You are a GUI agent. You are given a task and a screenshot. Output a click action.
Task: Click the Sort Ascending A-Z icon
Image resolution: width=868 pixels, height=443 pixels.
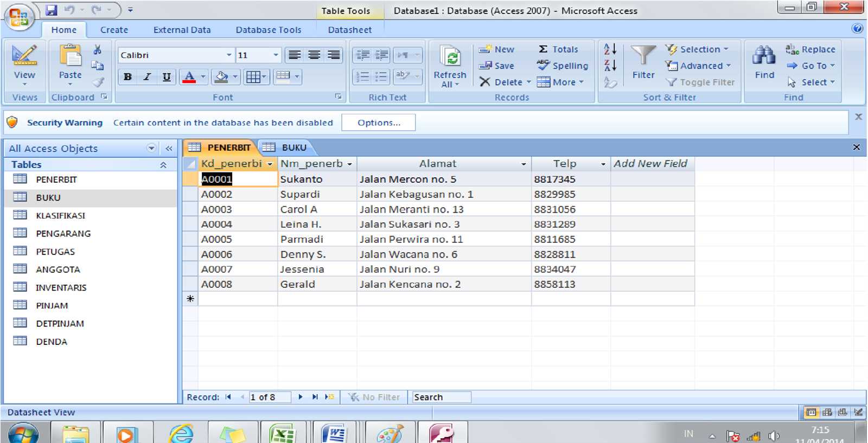(610, 49)
